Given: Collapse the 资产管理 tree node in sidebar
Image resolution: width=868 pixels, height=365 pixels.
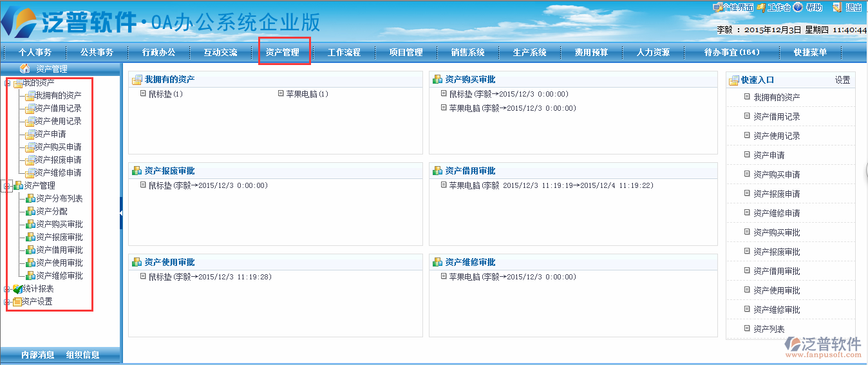Looking at the screenshot, I should point(8,186).
